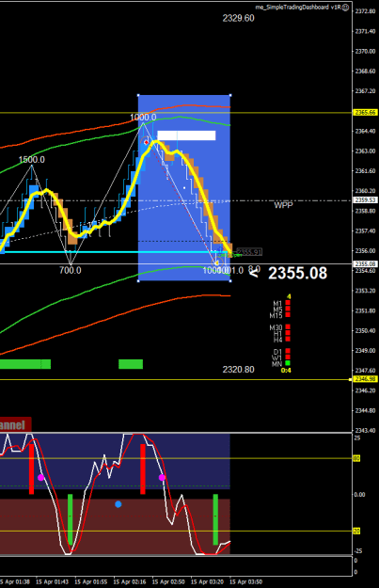Viewport: 379px width, 588px height.
Task: Select the left red signal bar in oscillator
Action: (31, 469)
